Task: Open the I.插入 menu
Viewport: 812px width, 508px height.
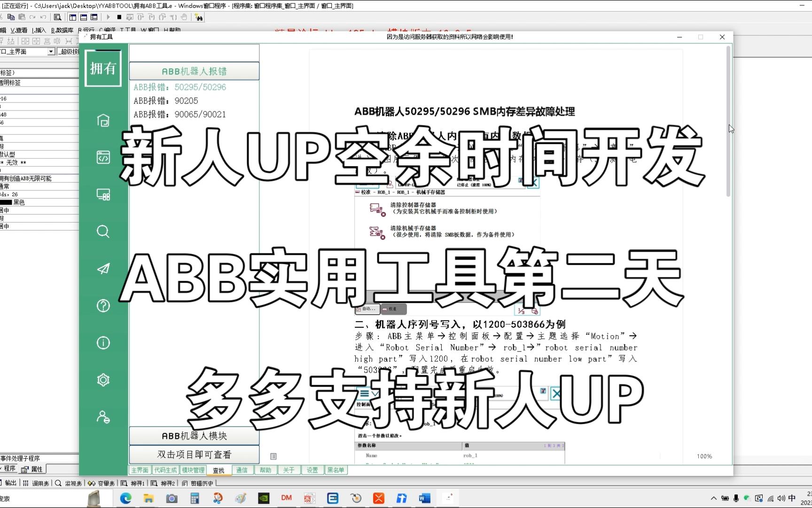Action: coord(39,30)
